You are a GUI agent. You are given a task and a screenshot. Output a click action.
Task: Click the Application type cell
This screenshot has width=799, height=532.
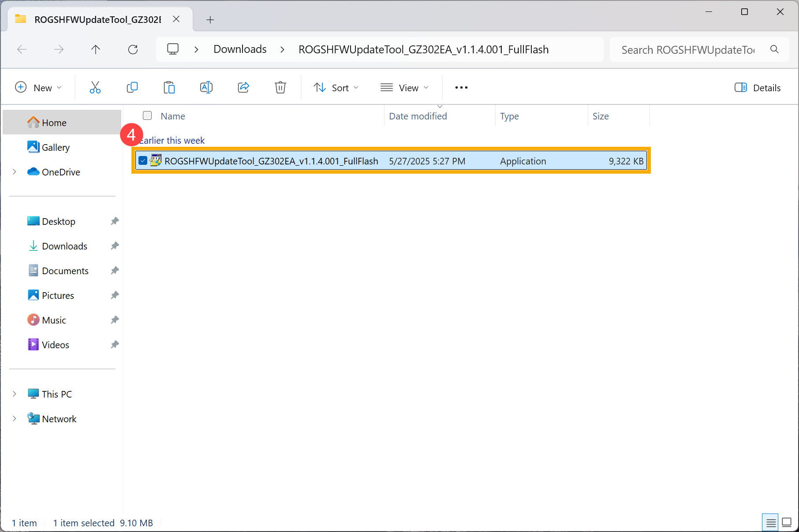(x=523, y=161)
